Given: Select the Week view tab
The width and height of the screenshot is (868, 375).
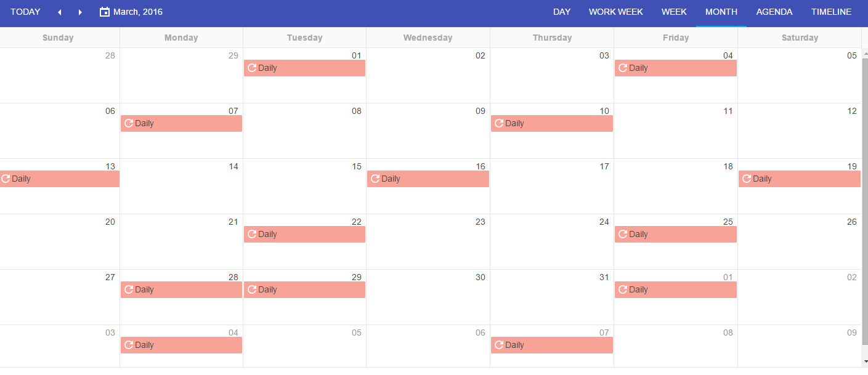Looking at the screenshot, I should [674, 12].
